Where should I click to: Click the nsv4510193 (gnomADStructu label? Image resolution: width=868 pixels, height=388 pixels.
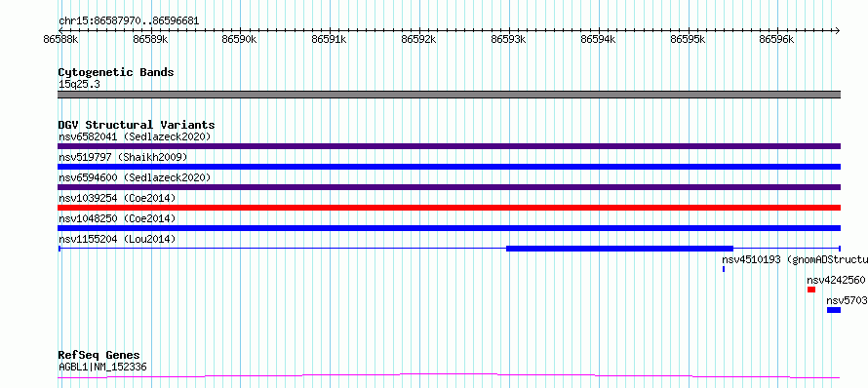(x=795, y=259)
